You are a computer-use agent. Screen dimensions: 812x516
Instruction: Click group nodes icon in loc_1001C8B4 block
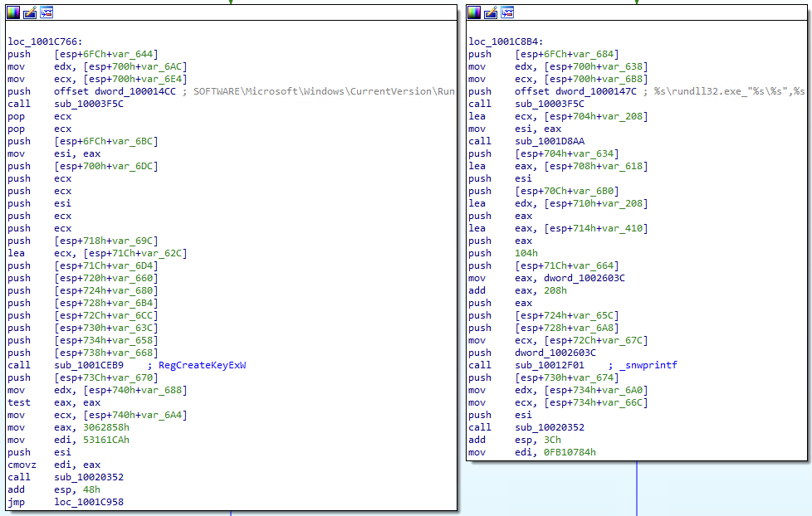click(507, 12)
